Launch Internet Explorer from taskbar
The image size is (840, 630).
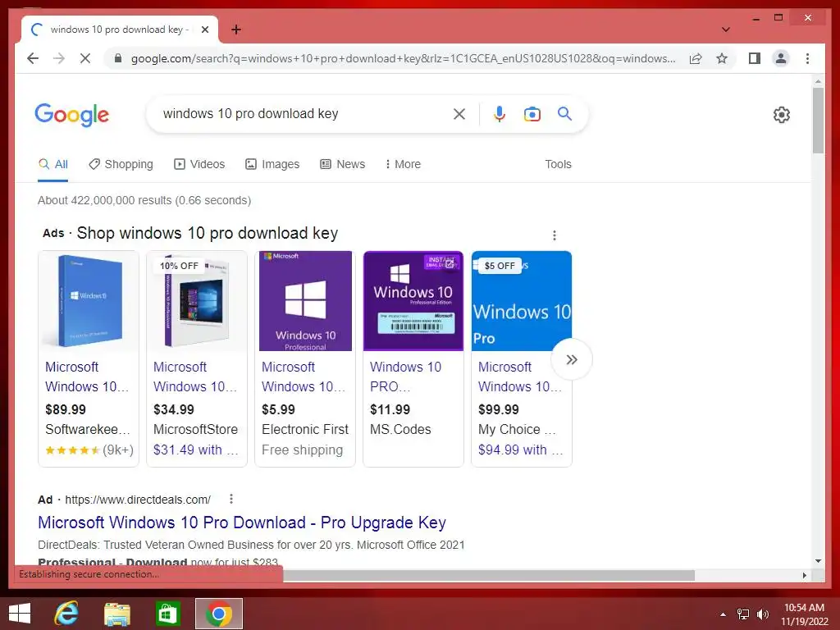pos(66,614)
